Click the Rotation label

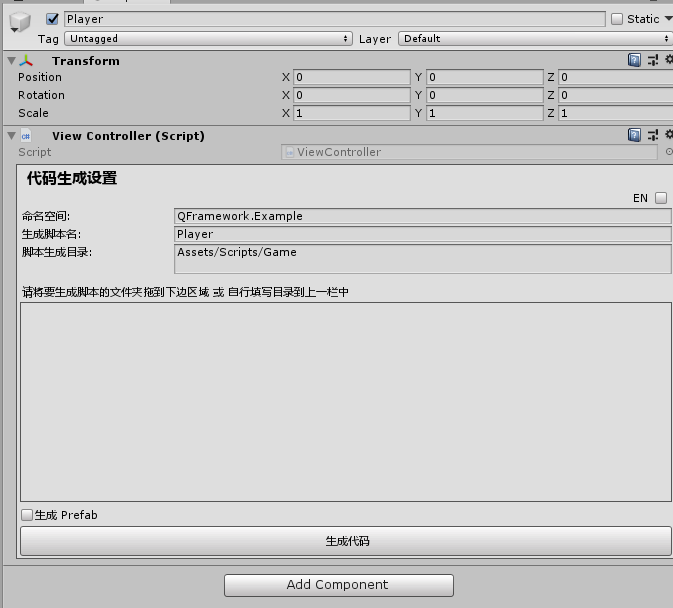point(41,95)
